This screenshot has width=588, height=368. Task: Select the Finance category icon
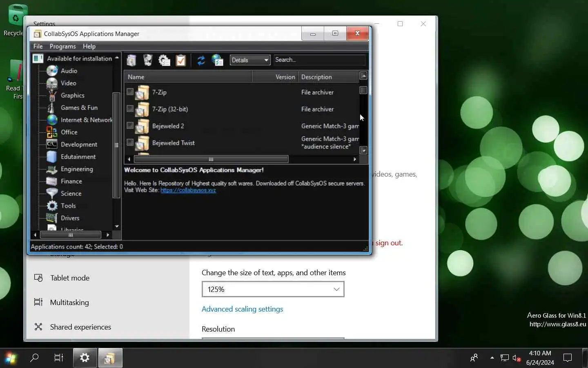[x=52, y=181]
